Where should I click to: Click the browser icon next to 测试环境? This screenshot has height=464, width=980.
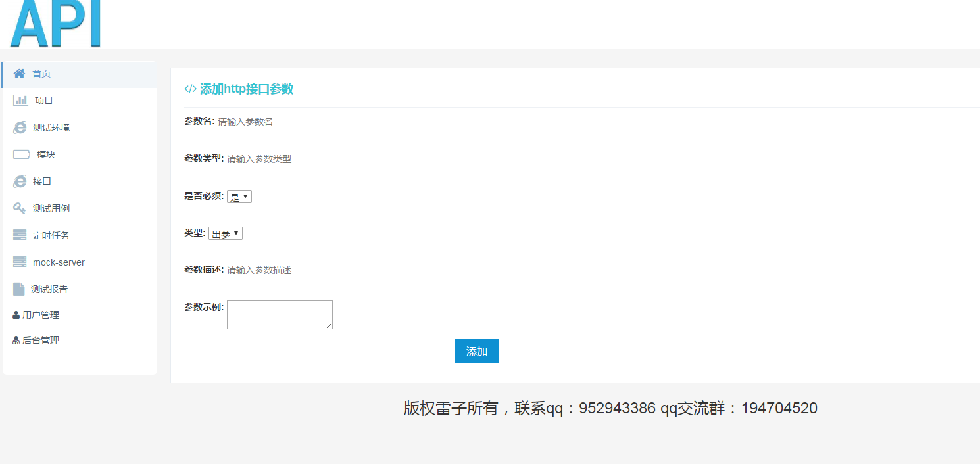[x=20, y=128]
